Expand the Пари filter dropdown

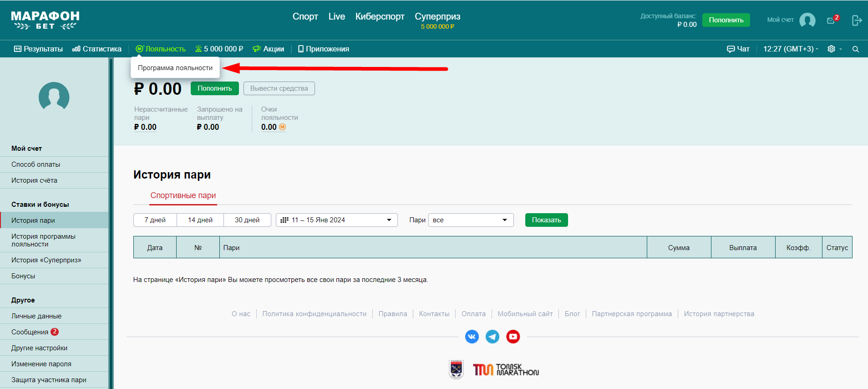[471, 220]
